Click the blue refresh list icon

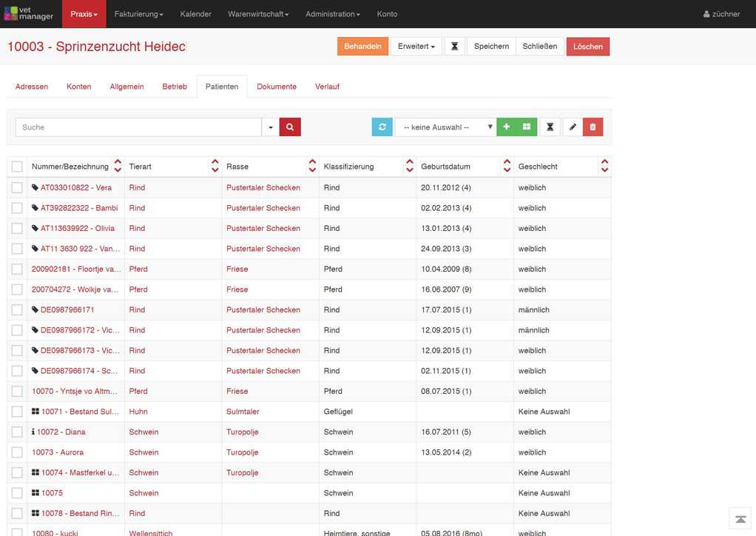click(382, 127)
